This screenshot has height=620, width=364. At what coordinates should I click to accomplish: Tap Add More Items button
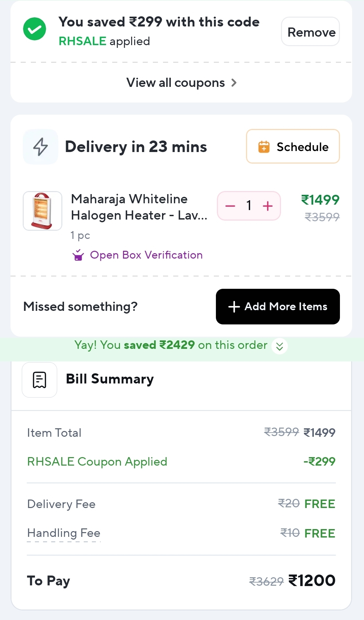click(x=278, y=307)
